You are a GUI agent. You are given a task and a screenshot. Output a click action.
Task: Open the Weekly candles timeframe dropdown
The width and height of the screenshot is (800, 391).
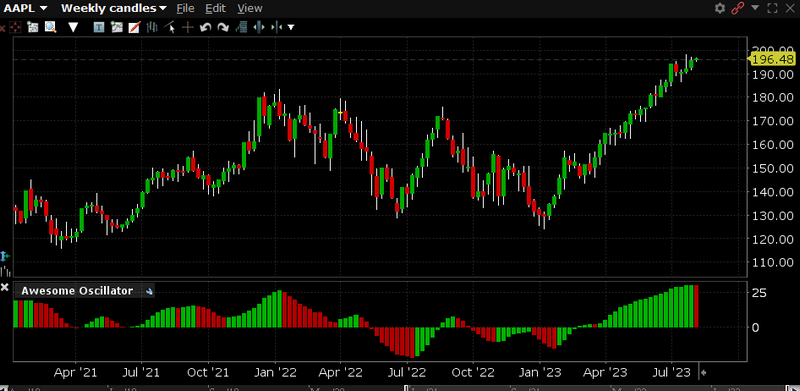click(x=113, y=8)
